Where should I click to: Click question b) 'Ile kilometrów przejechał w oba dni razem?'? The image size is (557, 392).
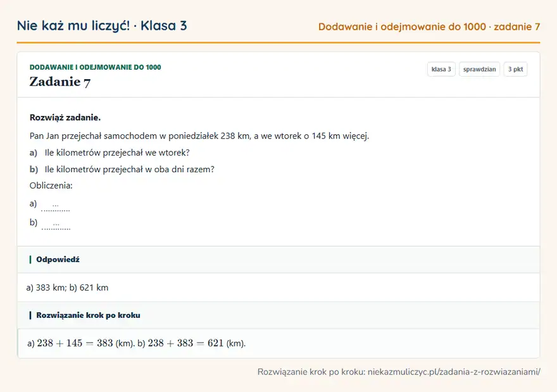pyautogui.click(x=130, y=170)
